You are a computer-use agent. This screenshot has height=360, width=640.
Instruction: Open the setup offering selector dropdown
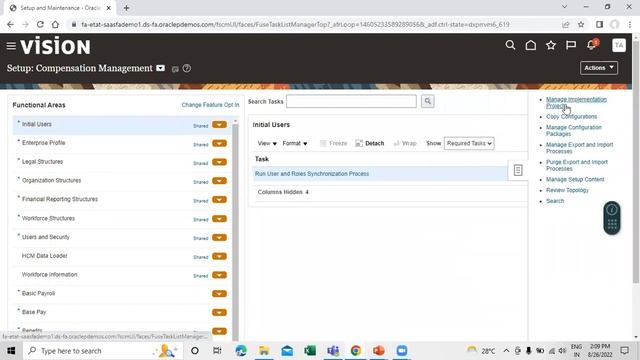[x=160, y=68]
